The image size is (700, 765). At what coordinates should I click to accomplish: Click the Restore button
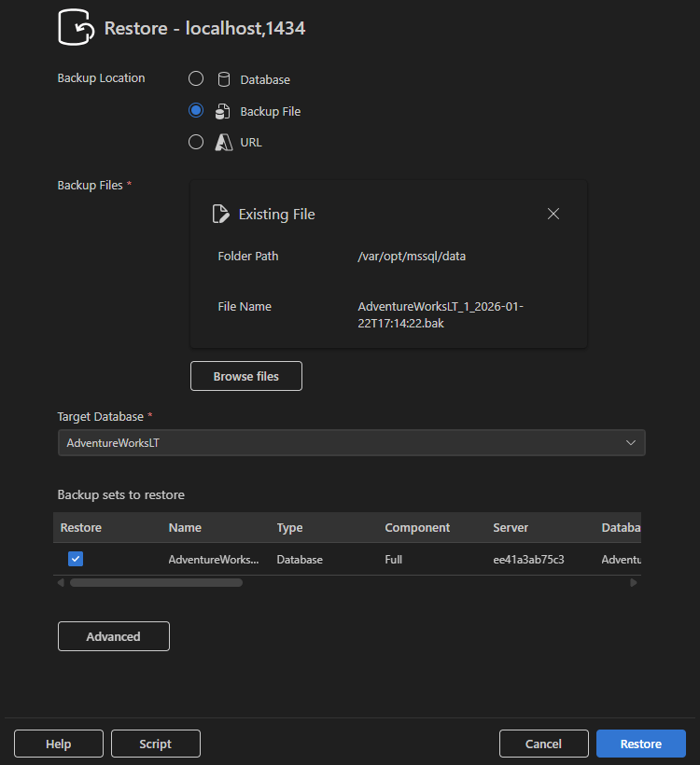(x=640, y=744)
